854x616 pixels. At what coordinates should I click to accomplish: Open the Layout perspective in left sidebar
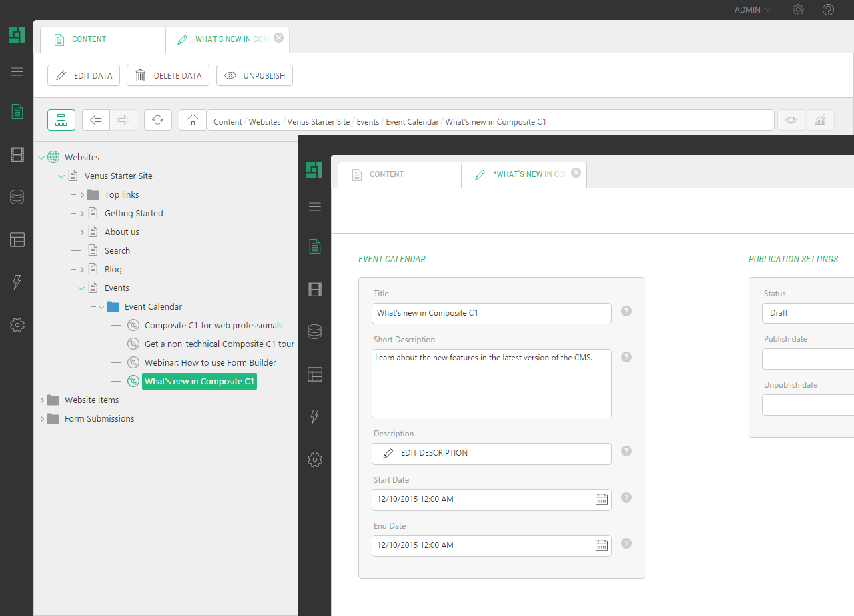point(17,240)
